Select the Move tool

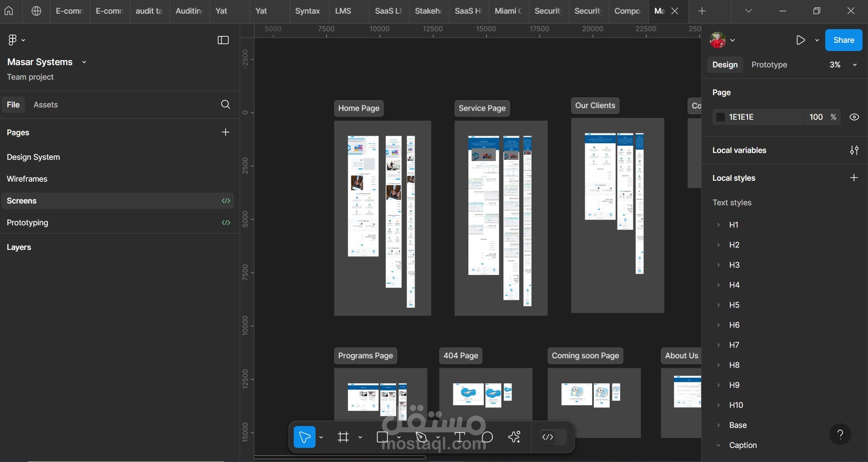(x=305, y=437)
